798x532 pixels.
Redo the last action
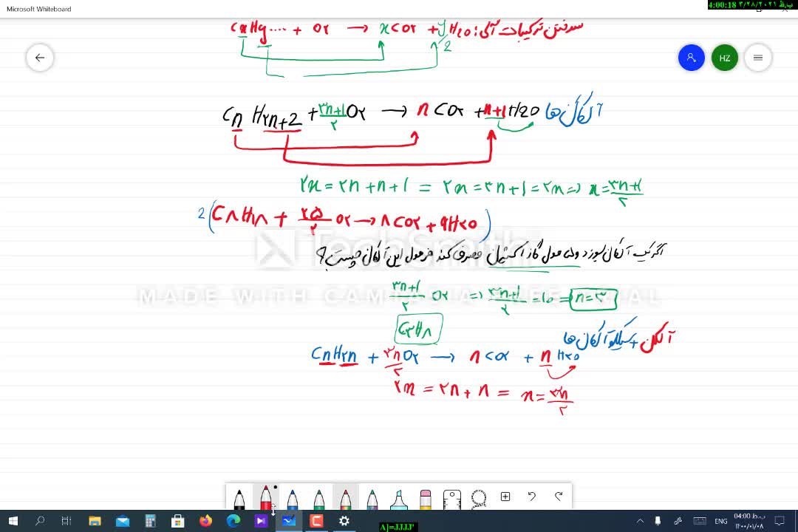[559, 497]
